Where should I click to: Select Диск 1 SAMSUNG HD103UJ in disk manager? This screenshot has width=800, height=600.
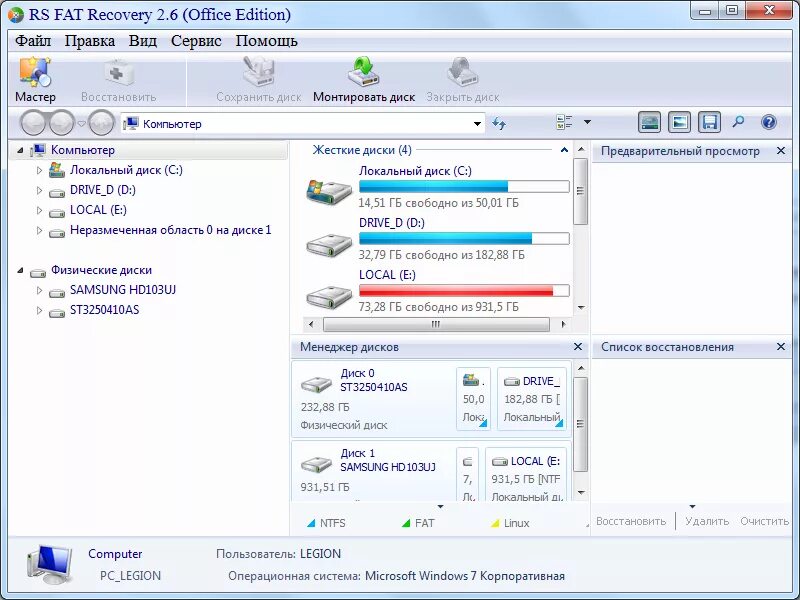[x=372, y=472]
